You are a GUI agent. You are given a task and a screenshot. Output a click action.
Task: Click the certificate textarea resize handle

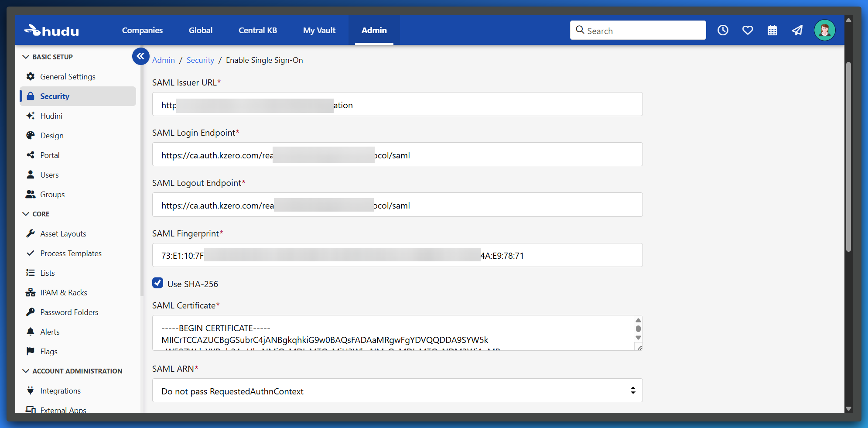pos(639,347)
